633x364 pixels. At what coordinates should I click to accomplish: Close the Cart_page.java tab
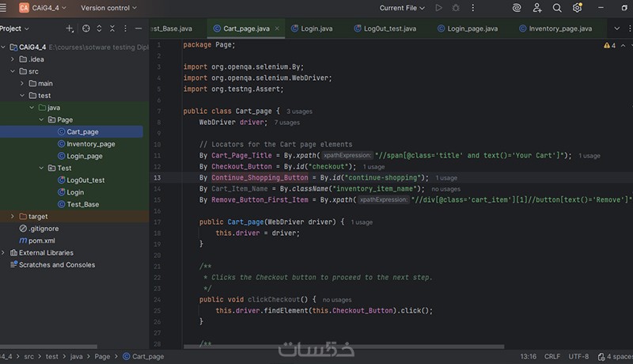(277, 28)
